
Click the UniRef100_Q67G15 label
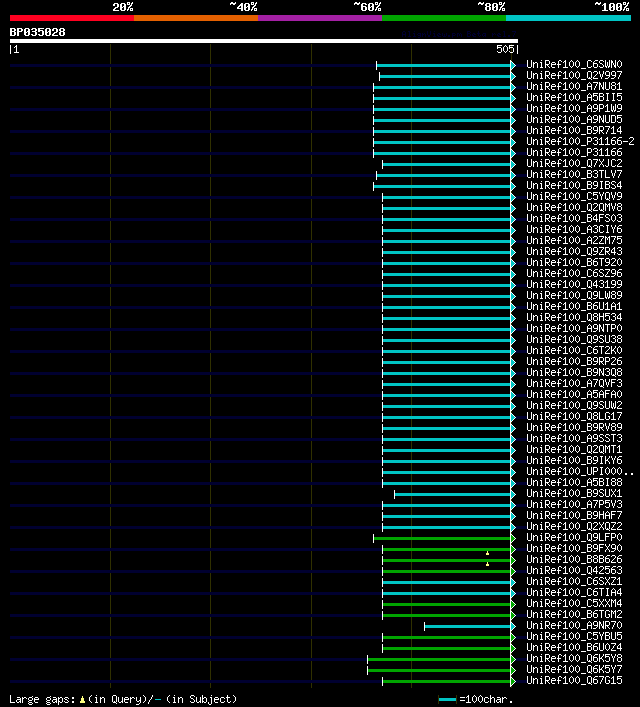pyautogui.click(x=574, y=680)
